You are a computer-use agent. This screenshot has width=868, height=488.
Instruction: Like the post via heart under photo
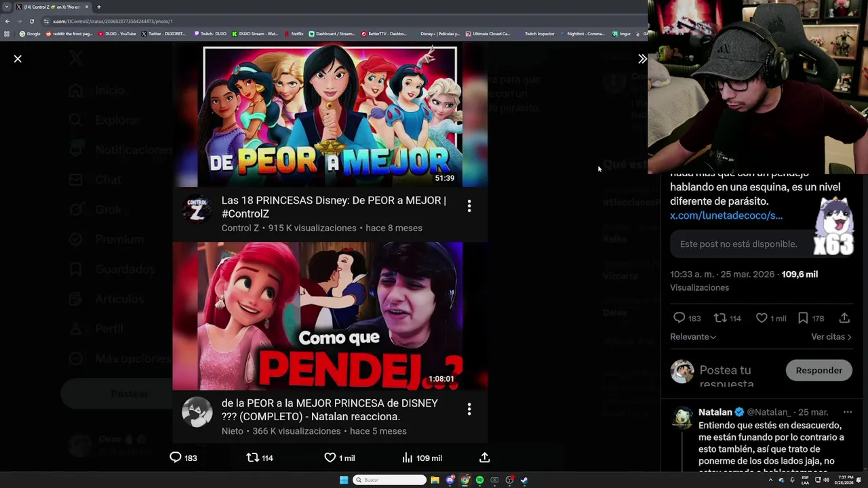tap(330, 457)
